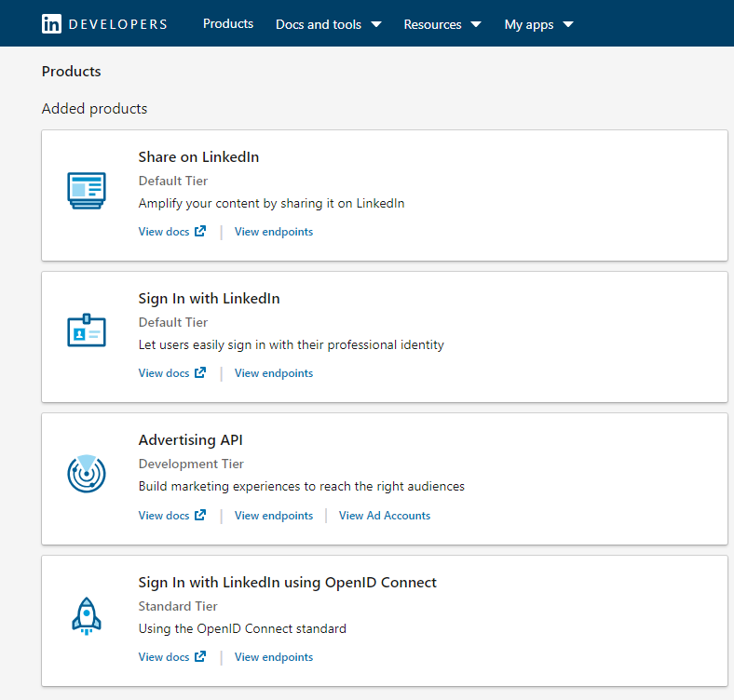734x700 pixels.
Task: Click external link icon in Share on LinkedIn
Action: tap(200, 231)
